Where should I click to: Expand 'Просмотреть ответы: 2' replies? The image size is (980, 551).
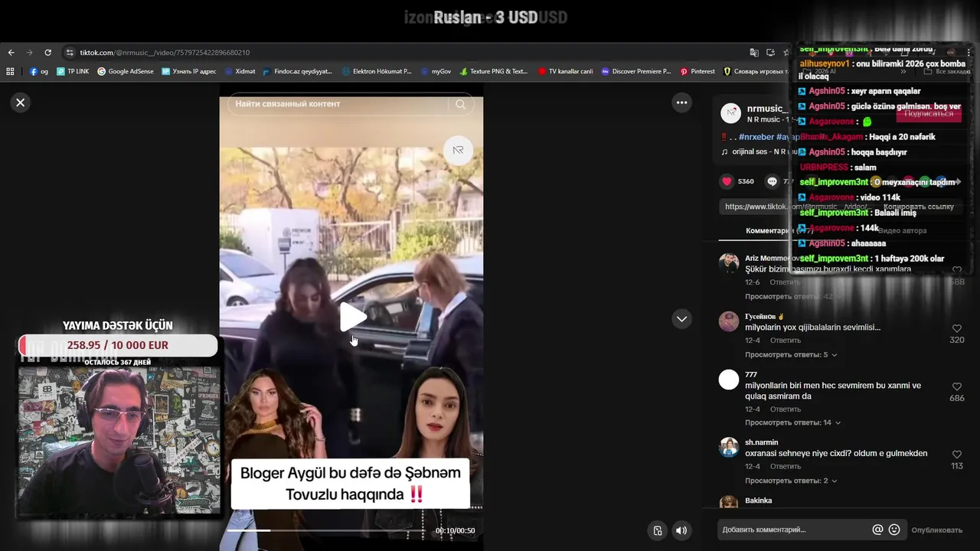pos(790,481)
